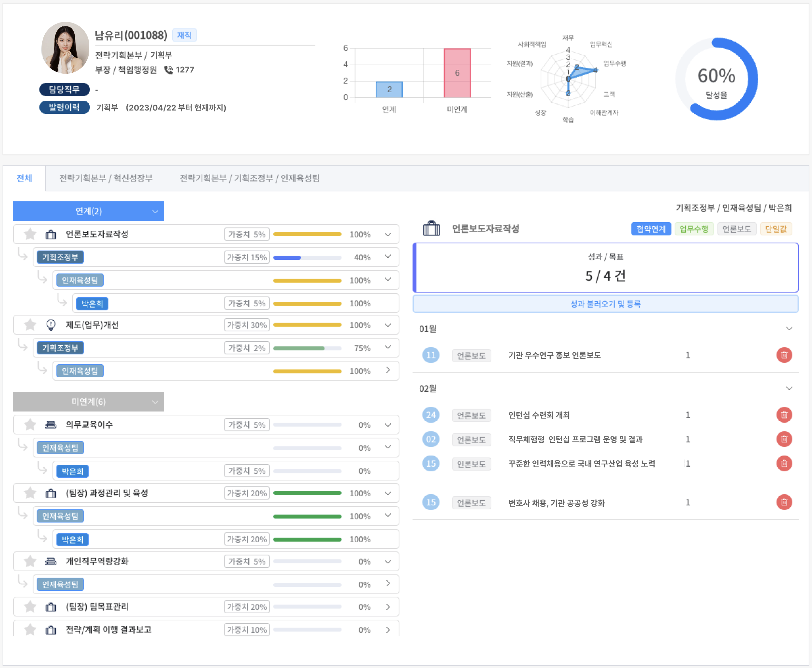
Task: Expand the 전략/계획 이행 결과보고 row
Action: coord(388,630)
